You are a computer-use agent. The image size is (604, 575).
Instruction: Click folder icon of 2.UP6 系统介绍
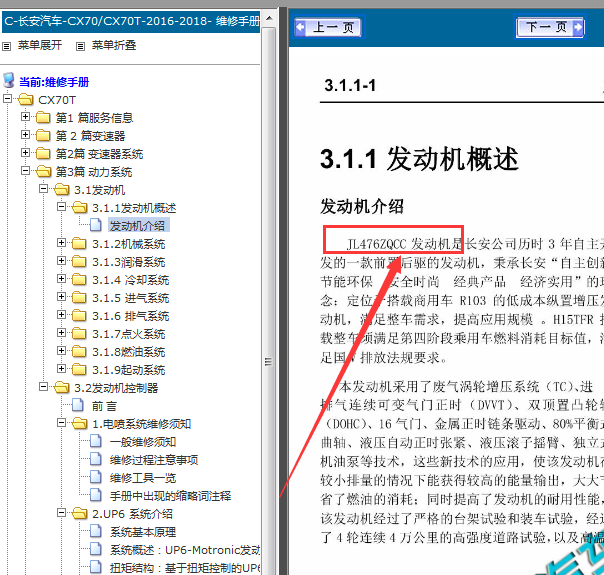(80, 514)
